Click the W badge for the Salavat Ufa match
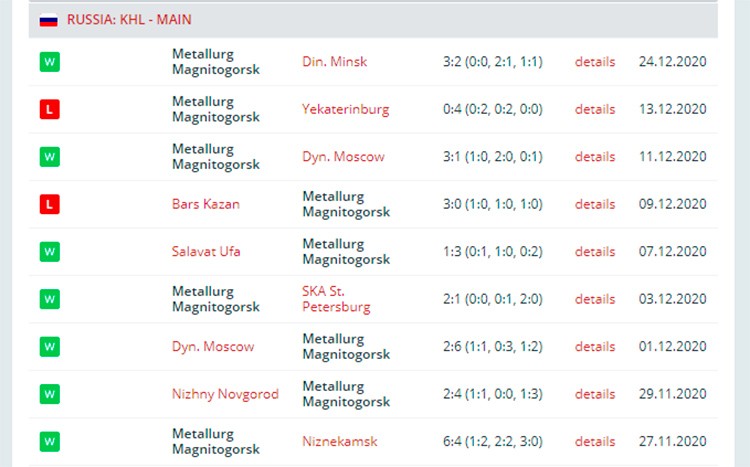This screenshot has height=467, width=750. pyautogui.click(x=50, y=252)
